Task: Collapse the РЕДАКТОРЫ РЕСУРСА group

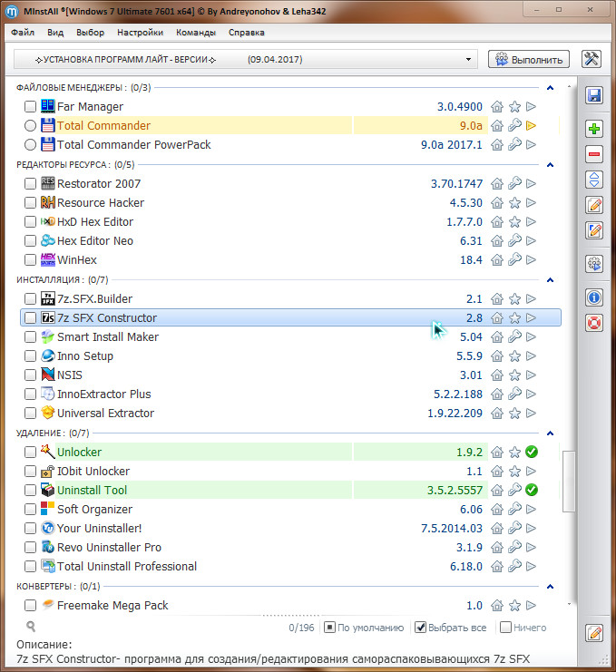Action: click(x=551, y=165)
